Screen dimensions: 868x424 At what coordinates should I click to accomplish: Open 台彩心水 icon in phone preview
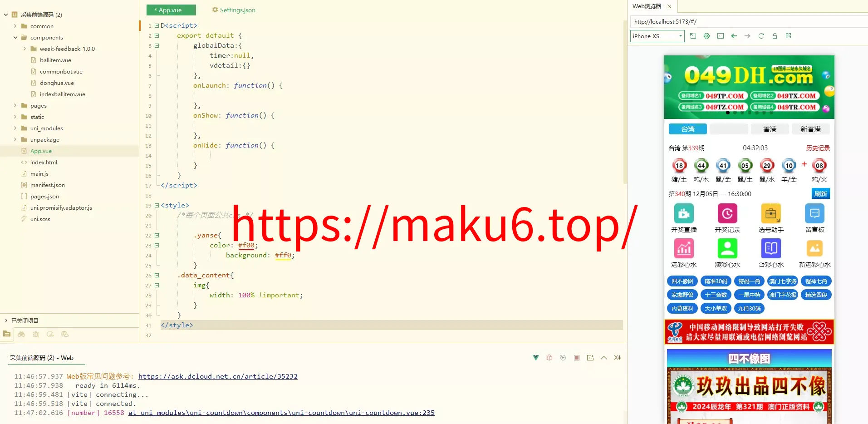[771, 248]
